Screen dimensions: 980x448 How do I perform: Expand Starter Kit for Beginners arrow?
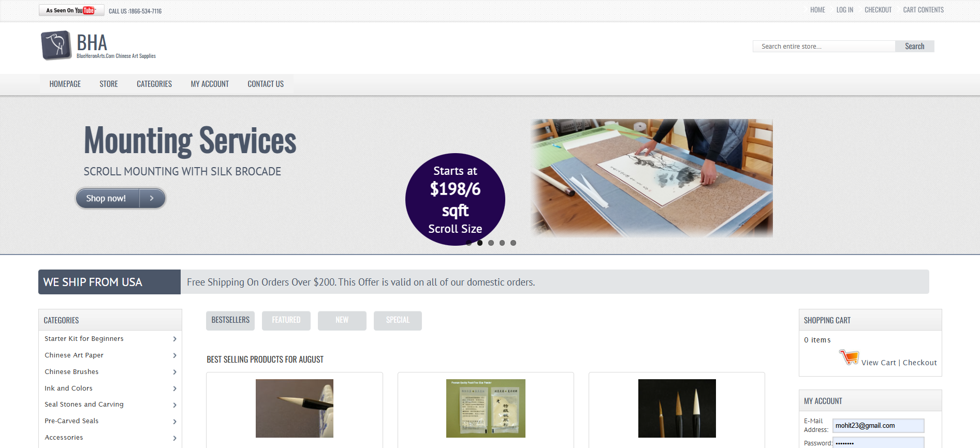pyautogui.click(x=174, y=339)
